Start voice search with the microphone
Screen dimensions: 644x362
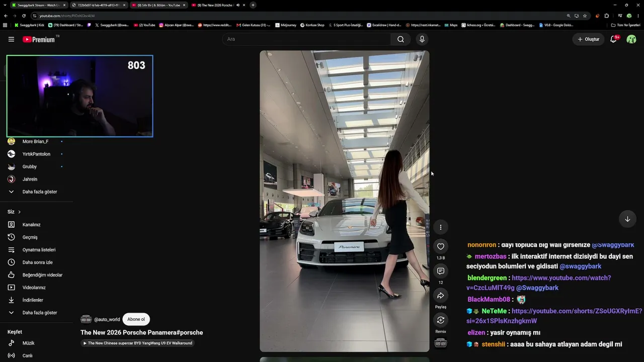click(x=422, y=39)
